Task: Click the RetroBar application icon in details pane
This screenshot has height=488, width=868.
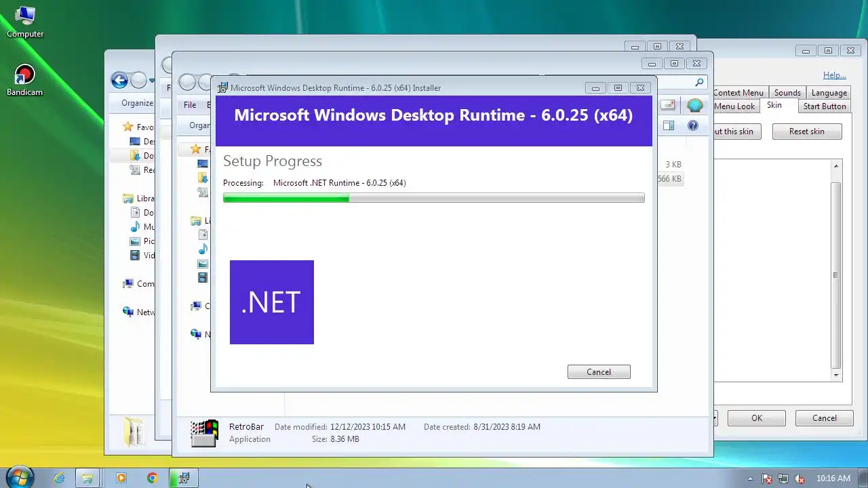Action: [x=203, y=433]
